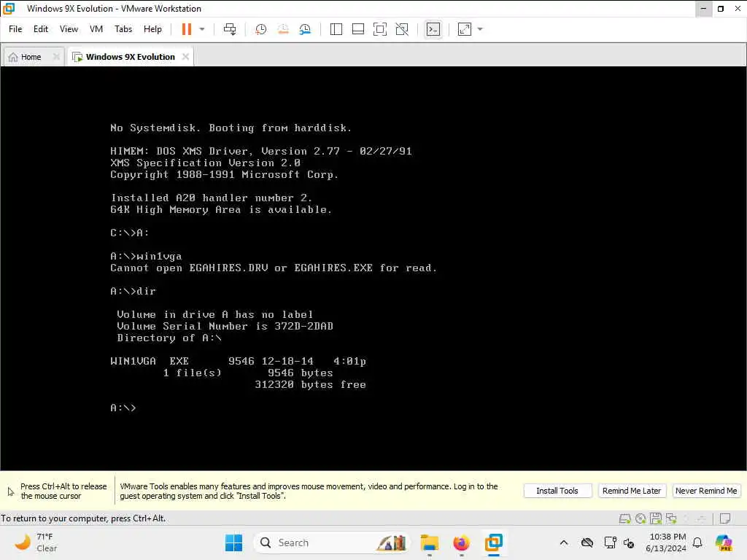Click the VMware app icon in title bar
Screen dimensions: 747x560
tap(9, 9)
